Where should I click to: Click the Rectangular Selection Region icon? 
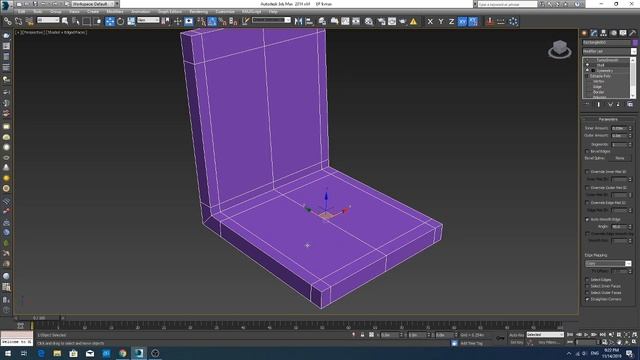(87, 21)
